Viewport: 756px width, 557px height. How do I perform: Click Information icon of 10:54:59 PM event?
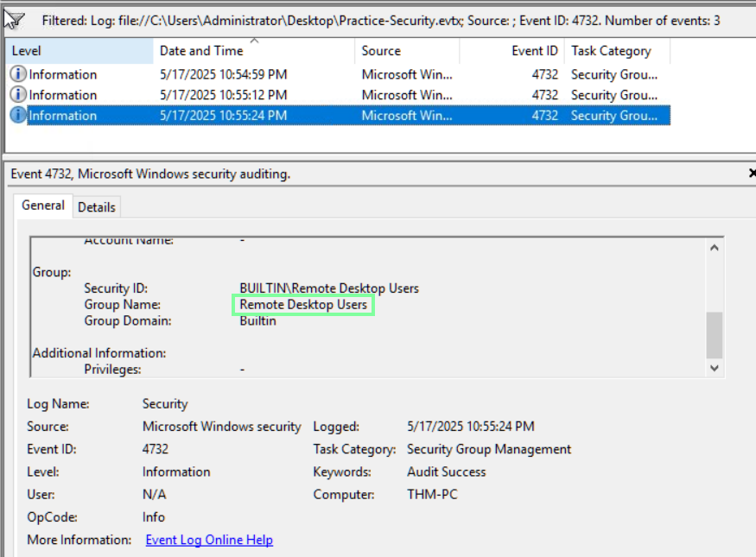(x=18, y=74)
